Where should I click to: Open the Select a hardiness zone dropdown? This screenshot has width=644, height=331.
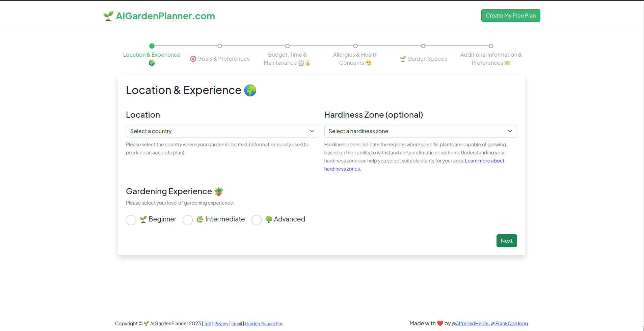pos(421,131)
